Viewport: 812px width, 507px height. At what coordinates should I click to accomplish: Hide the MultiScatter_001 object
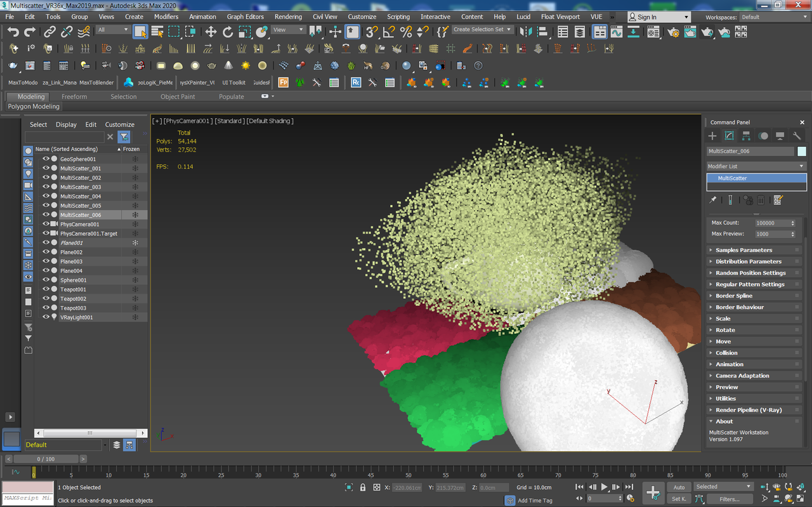(x=46, y=168)
